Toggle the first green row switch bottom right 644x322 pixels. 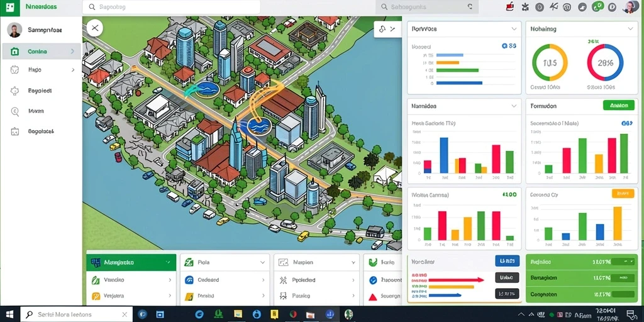[x=623, y=261]
